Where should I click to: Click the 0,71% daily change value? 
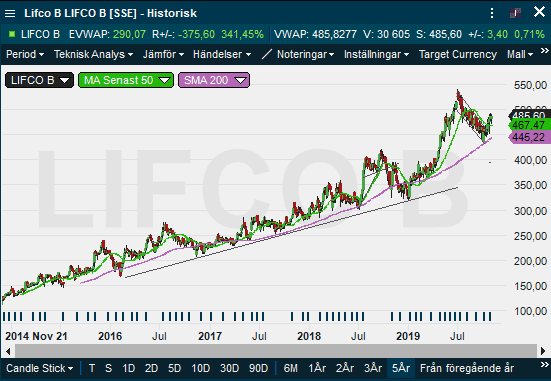[x=530, y=34]
